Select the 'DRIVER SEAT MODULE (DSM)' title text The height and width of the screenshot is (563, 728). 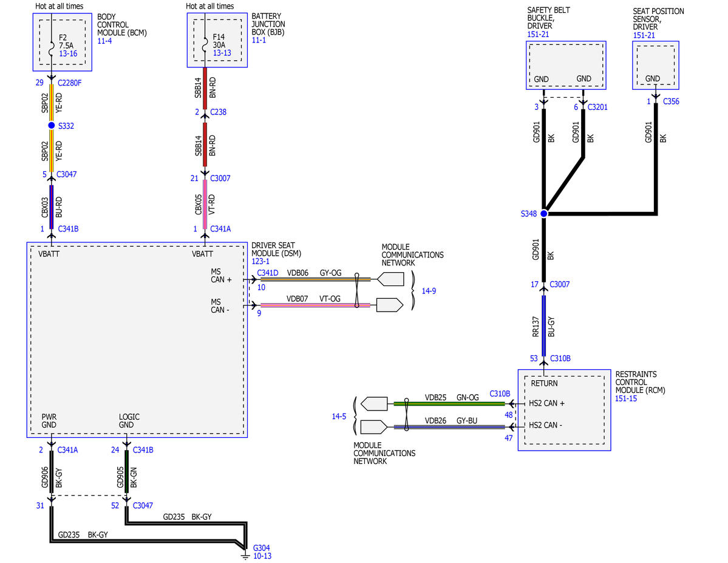(276, 250)
